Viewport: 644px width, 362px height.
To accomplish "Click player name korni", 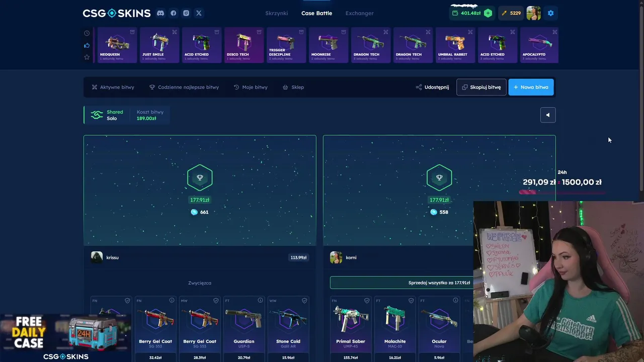I will point(351,257).
